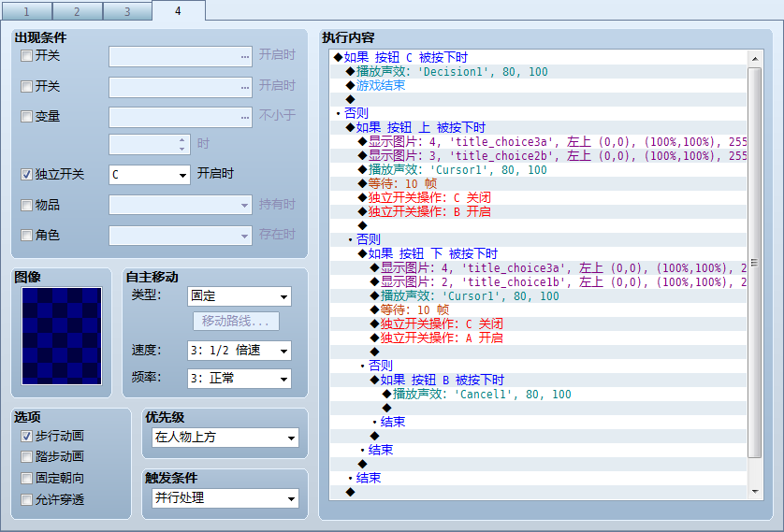
Task: Click the variable value stepper arrows
Action: click(x=182, y=144)
